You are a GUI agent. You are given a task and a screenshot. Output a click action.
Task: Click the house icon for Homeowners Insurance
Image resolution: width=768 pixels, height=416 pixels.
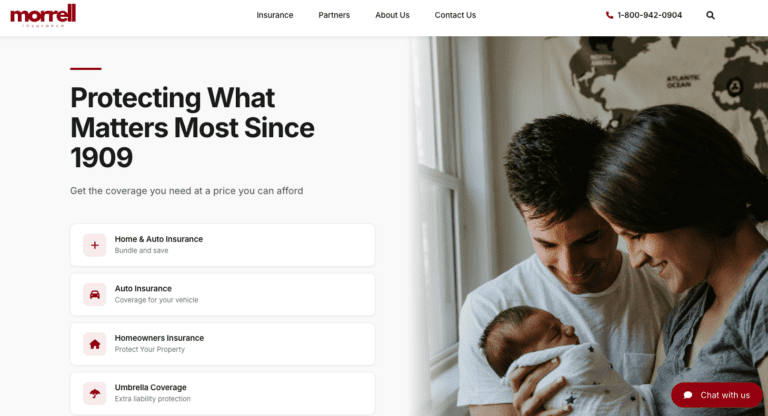click(x=95, y=344)
